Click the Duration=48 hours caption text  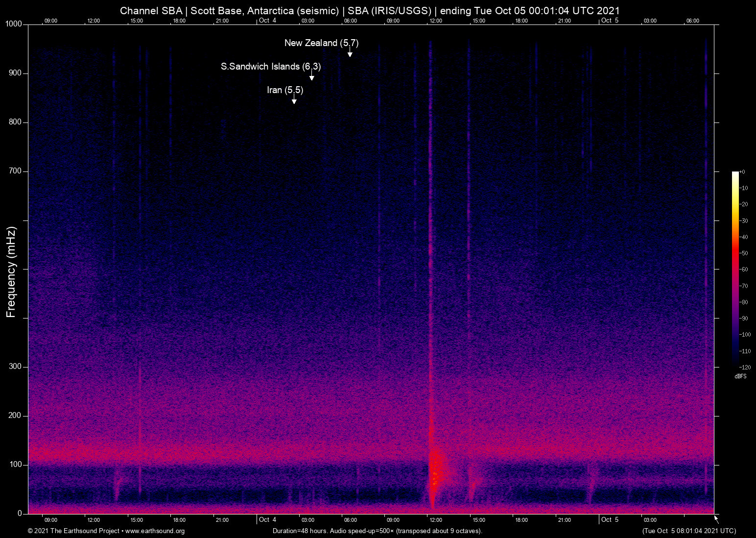click(378, 531)
